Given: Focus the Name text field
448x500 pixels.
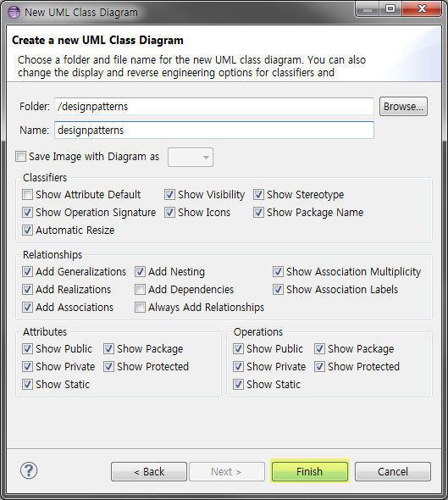Looking at the screenshot, I should [x=214, y=131].
